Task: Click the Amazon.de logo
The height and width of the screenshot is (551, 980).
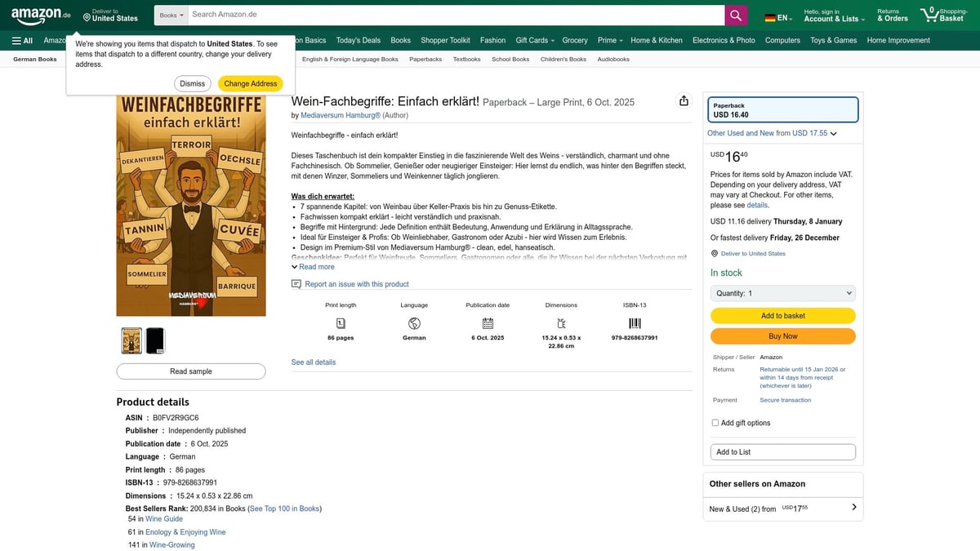Action: pyautogui.click(x=39, y=14)
